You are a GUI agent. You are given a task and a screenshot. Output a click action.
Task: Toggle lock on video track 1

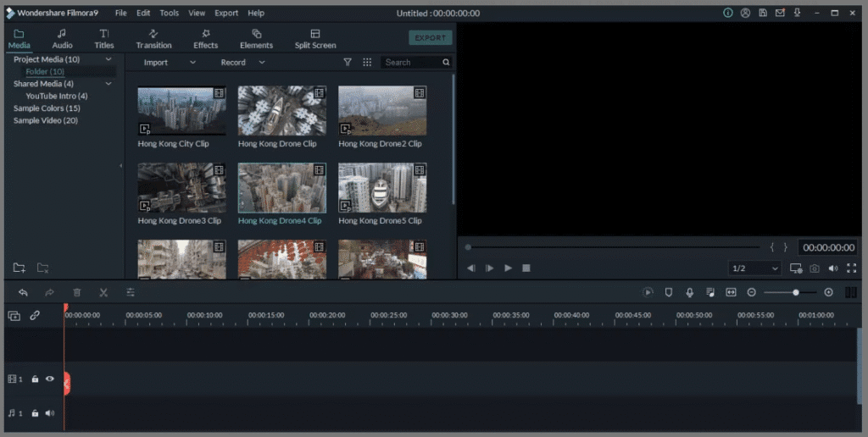click(35, 379)
